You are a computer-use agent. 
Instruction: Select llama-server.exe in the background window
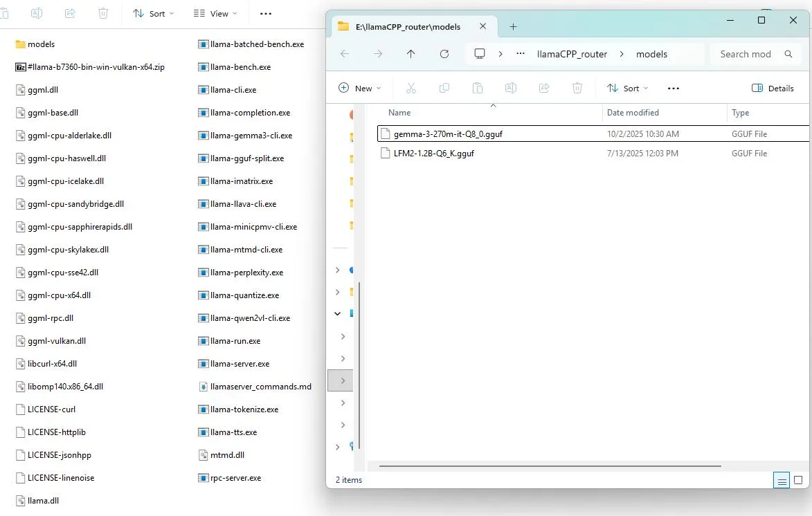pos(234,364)
